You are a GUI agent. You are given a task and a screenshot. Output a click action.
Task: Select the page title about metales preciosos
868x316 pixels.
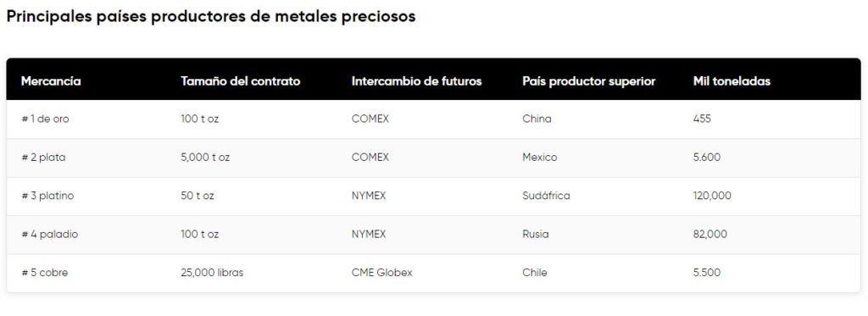tap(211, 16)
